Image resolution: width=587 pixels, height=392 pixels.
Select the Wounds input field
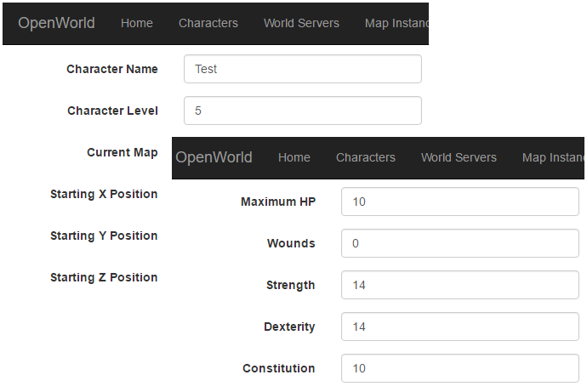(460, 243)
